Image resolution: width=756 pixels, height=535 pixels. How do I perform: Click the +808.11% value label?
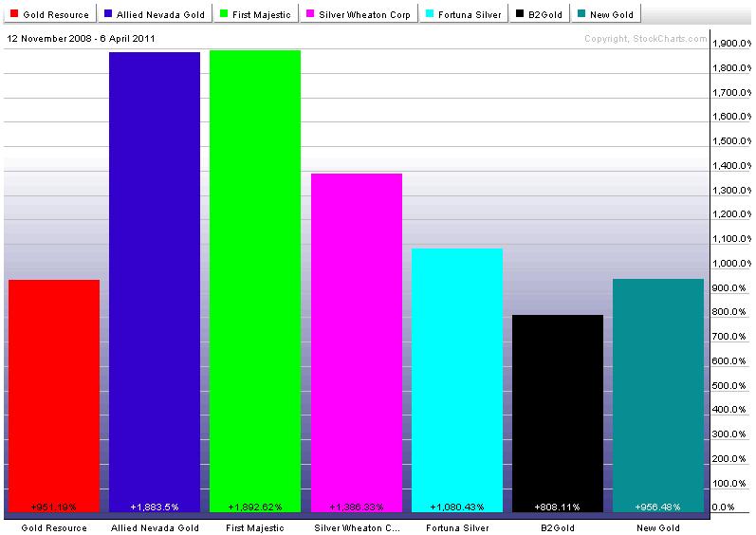coord(558,507)
